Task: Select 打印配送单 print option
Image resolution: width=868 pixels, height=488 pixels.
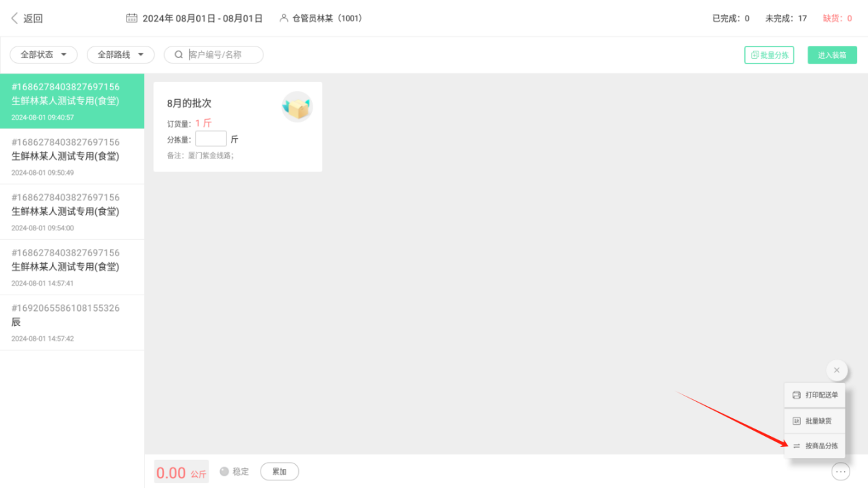Action: point(815,395)
